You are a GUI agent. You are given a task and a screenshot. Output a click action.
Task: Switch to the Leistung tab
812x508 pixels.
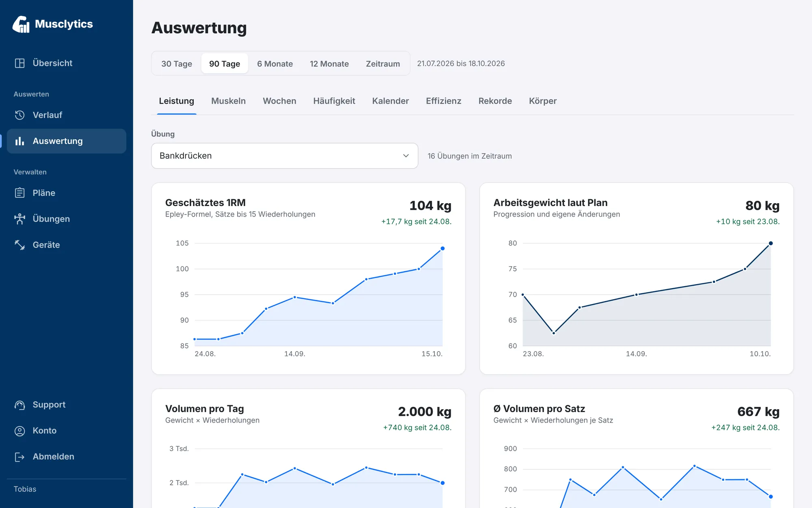click(177, 101)
